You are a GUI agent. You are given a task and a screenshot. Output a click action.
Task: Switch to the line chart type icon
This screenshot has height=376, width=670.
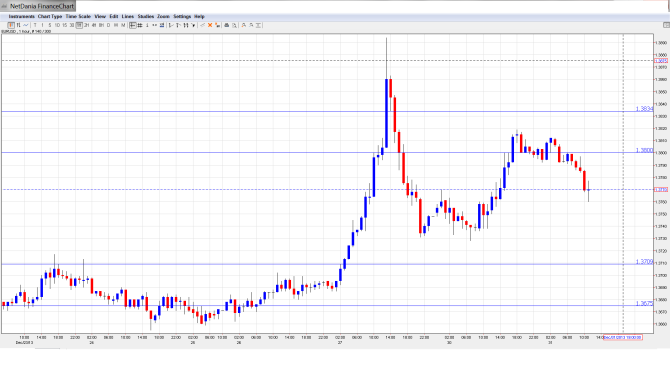[26, 25]
